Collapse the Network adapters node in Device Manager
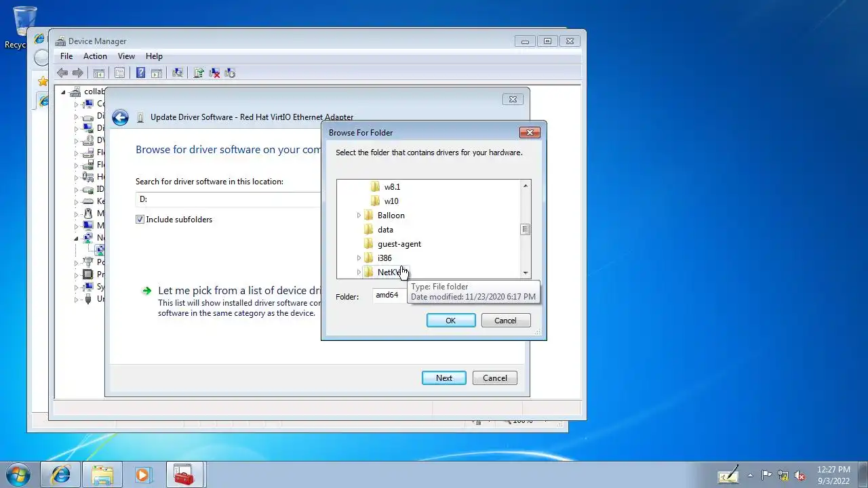This screenshot has width=868, height=488. tap(76, 238)
